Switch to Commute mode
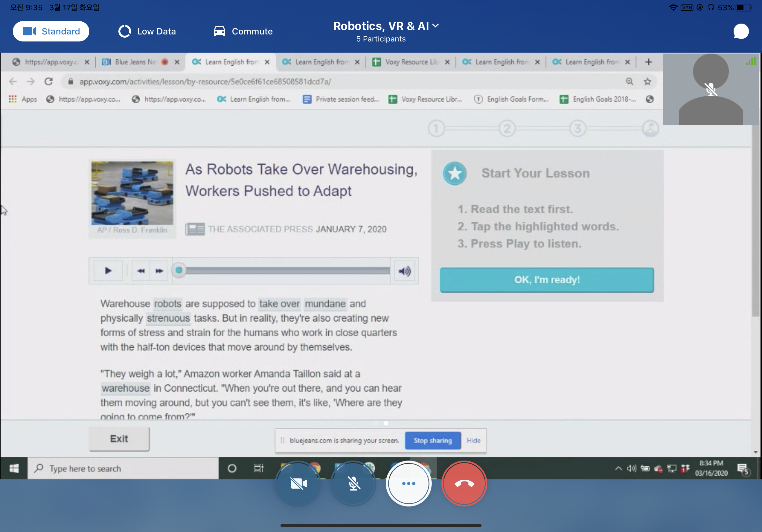This screenshot has height=532, width=762. [x=243, y=32]
